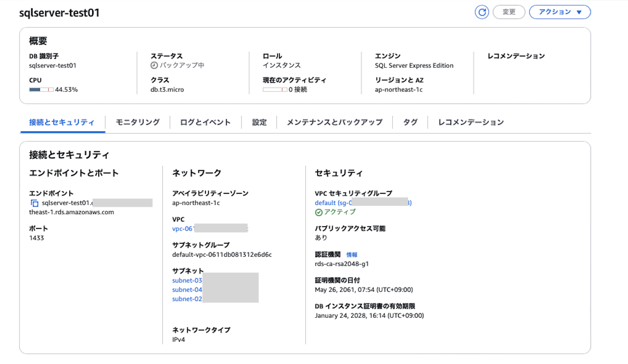The width and height of the screenshot is (628, 364).
Task: Click the current activity connections bar
Action: click(275, 90)
